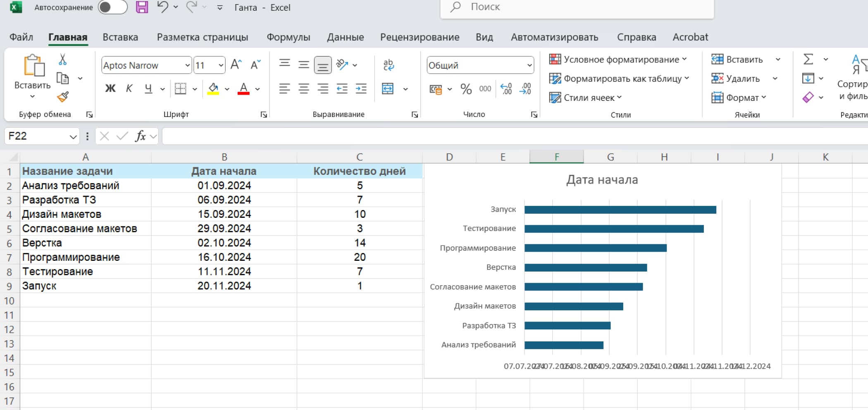Viewport: 868px width, 410px height.
Task: Merge and center the selected cells
Action: pyautogui.click(x=388, y=88)
